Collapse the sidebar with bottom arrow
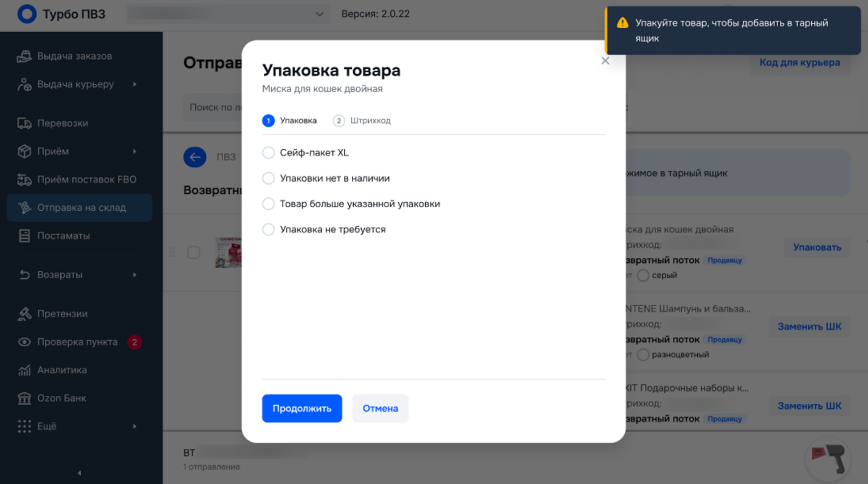The width and height of the screenshot is (868, 484). [79, 473]
